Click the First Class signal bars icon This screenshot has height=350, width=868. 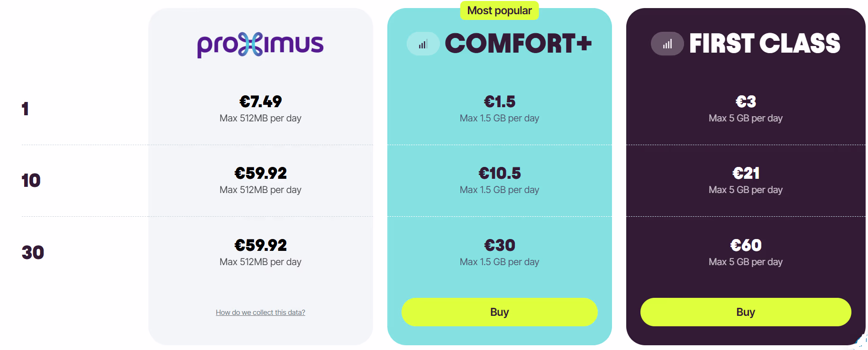pyautogui.click(x=667, y=44)
